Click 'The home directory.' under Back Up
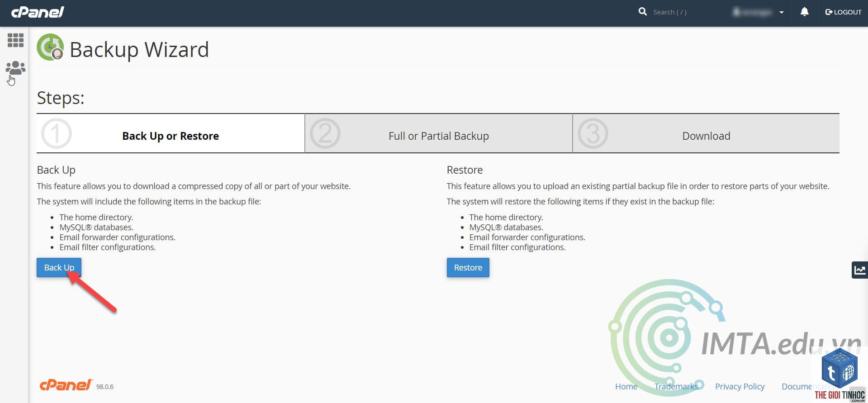This screenshot has width=868, height=403. tap(96, 217)
